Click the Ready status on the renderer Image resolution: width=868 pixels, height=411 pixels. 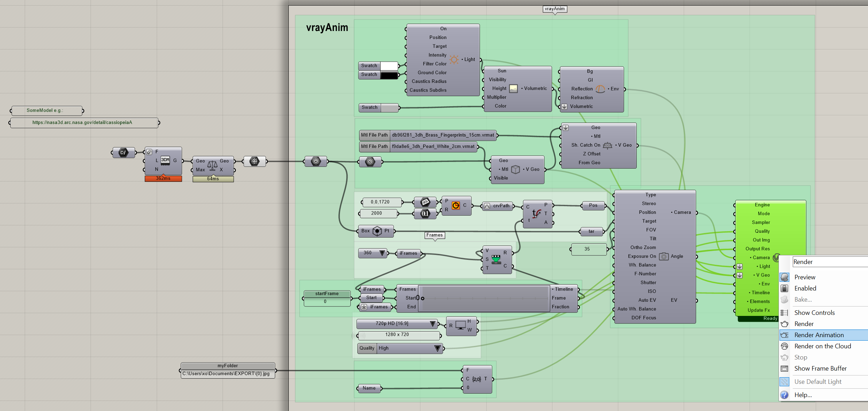pos(770,319)
